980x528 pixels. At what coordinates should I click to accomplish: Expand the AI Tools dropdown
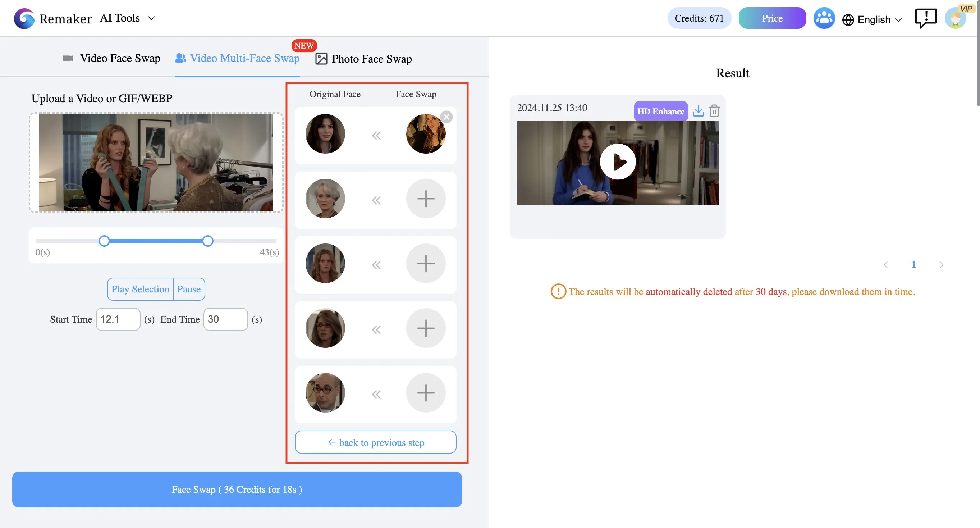pos(128,18)
